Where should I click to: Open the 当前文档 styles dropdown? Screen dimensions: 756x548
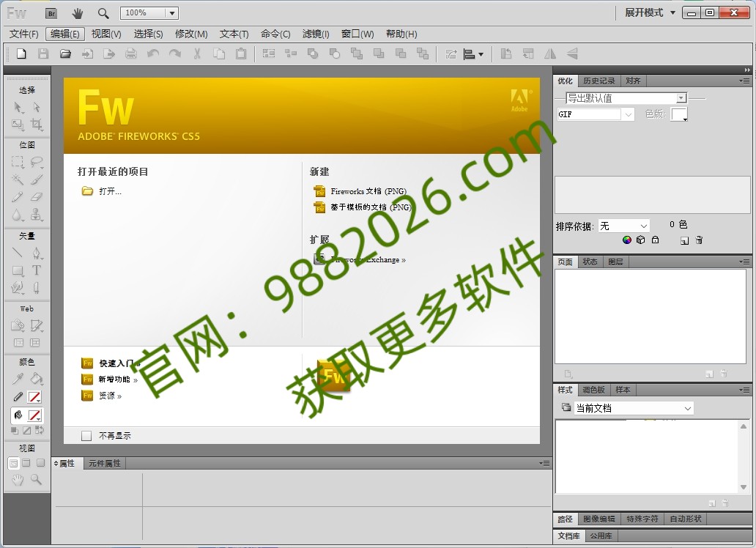pyautogui.click(x=688, y=409)
